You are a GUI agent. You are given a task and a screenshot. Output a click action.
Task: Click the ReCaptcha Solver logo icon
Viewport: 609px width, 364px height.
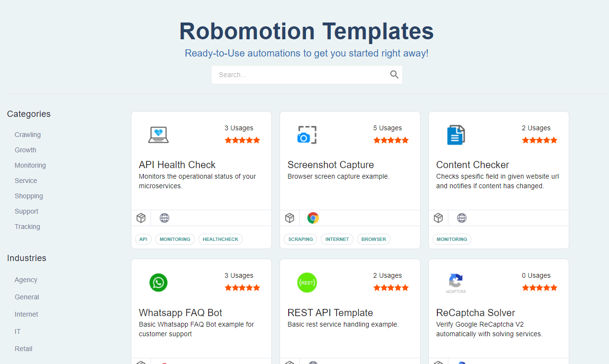456,283
